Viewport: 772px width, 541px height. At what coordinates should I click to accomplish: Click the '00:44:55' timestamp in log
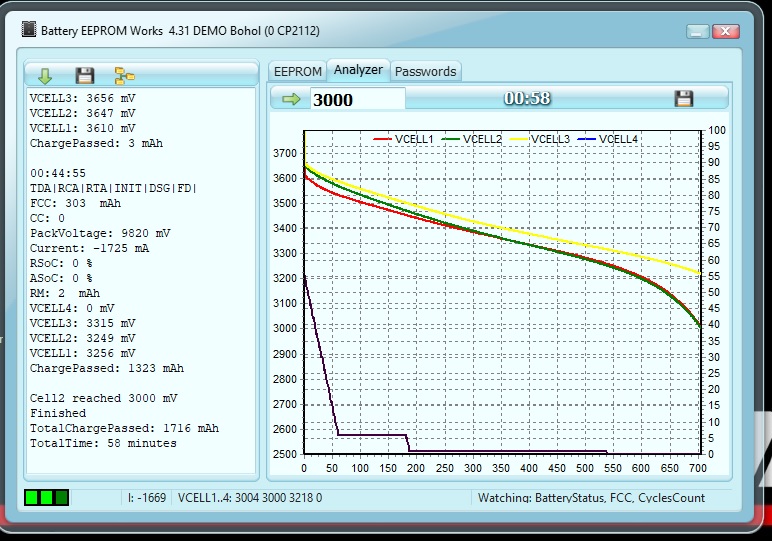point(58,173)
